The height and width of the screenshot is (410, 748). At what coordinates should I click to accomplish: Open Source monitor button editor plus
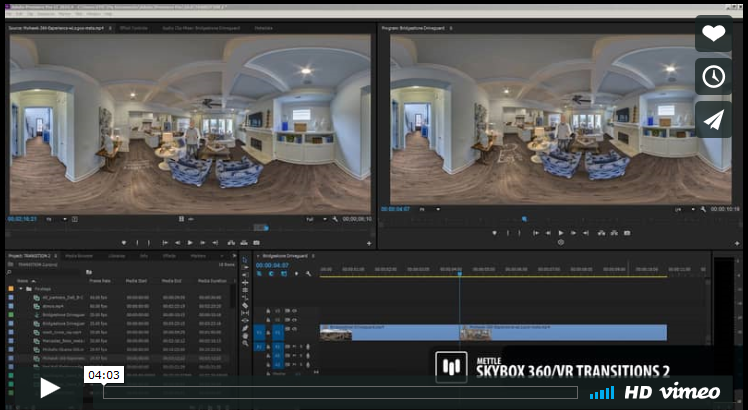[369, 243]
